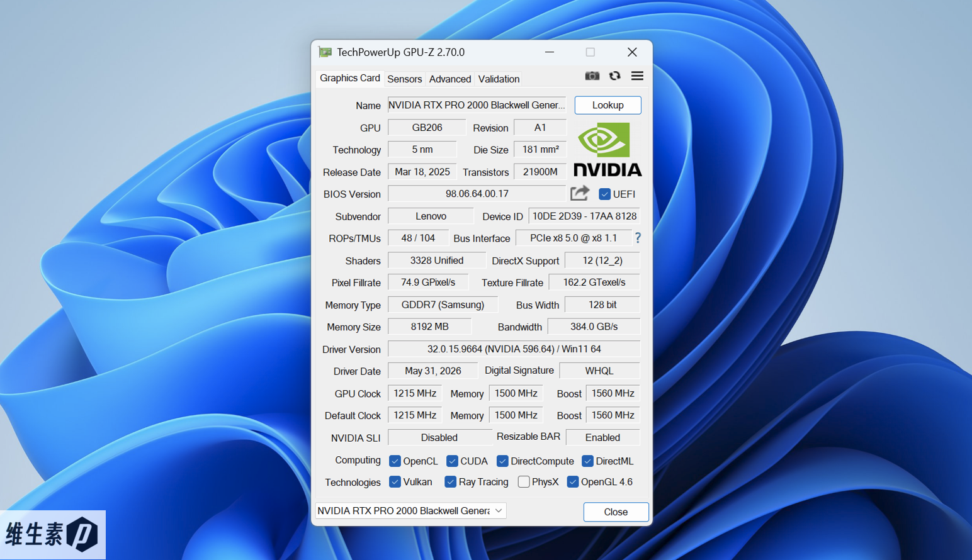Click the Bus Interface value PCIe x8 5.0

(574, 238)
